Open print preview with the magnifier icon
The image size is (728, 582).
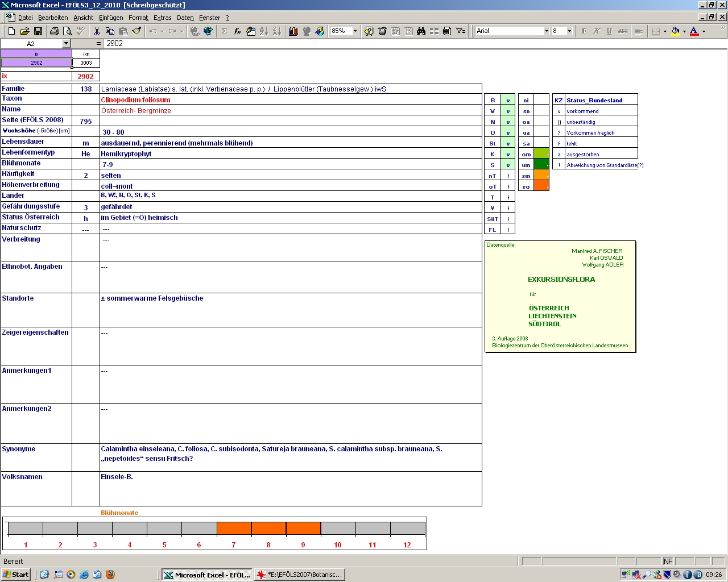point(67,31)
